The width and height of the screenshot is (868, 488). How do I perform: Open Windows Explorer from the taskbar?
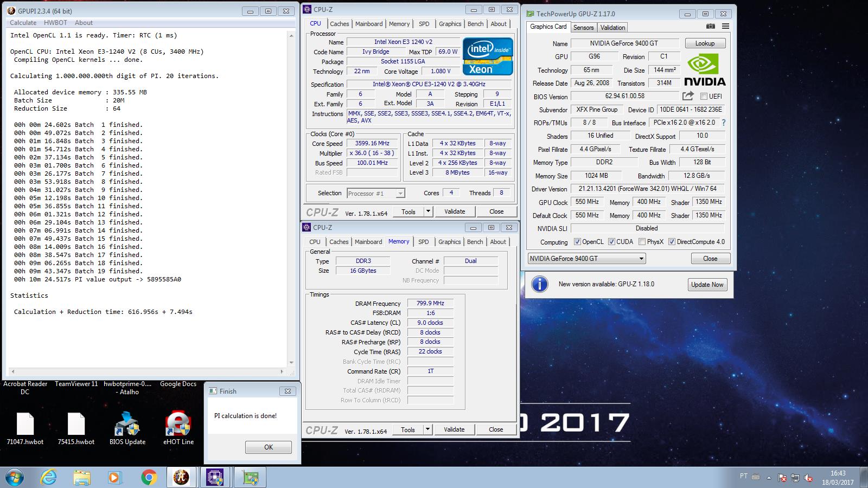click(82, 477)
